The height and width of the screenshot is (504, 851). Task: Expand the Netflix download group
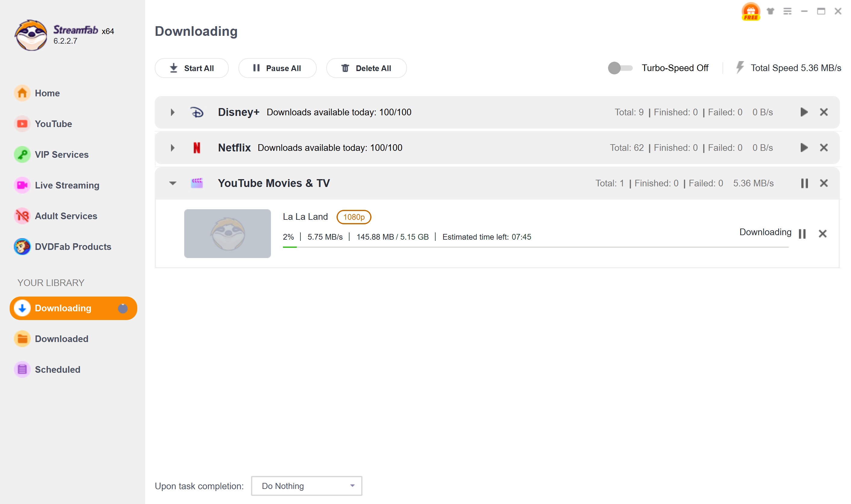click(x=172, y=148)
